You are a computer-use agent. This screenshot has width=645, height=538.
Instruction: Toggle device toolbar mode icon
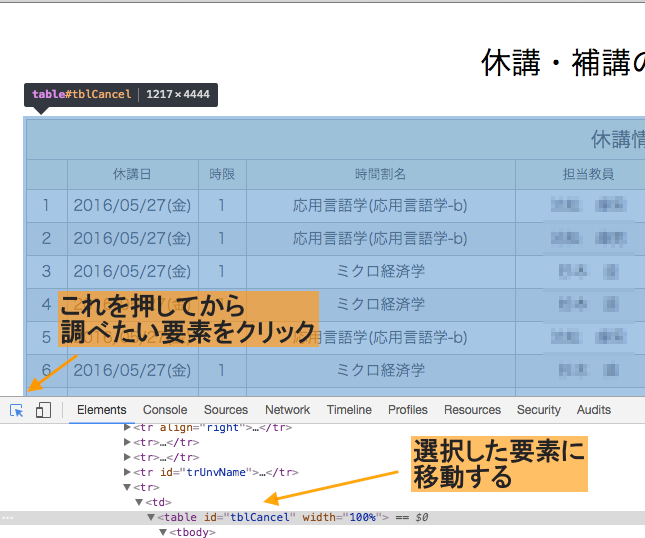(43, 410)
